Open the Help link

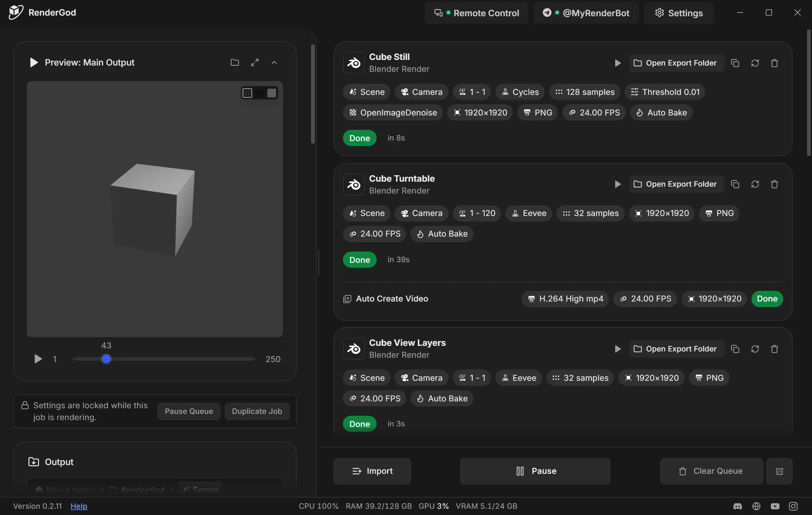tap(79, 506)
